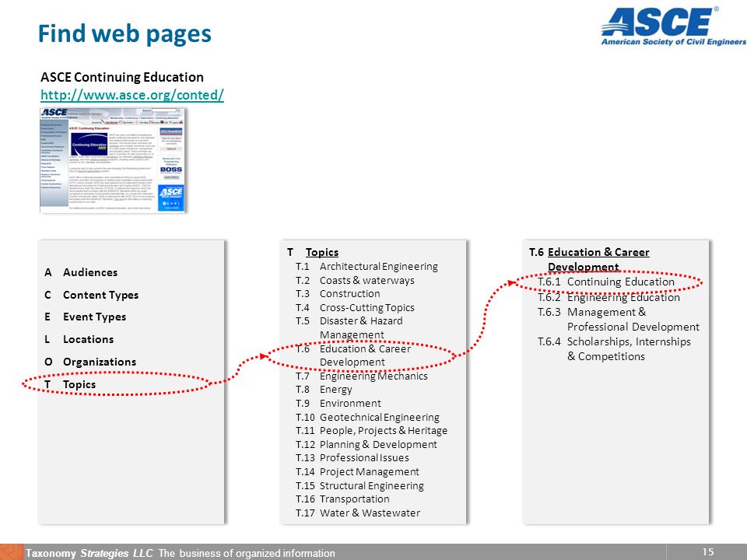Select T.6.3 Management & Professional Development
747x560 pixels.
[x=619, y=320]
